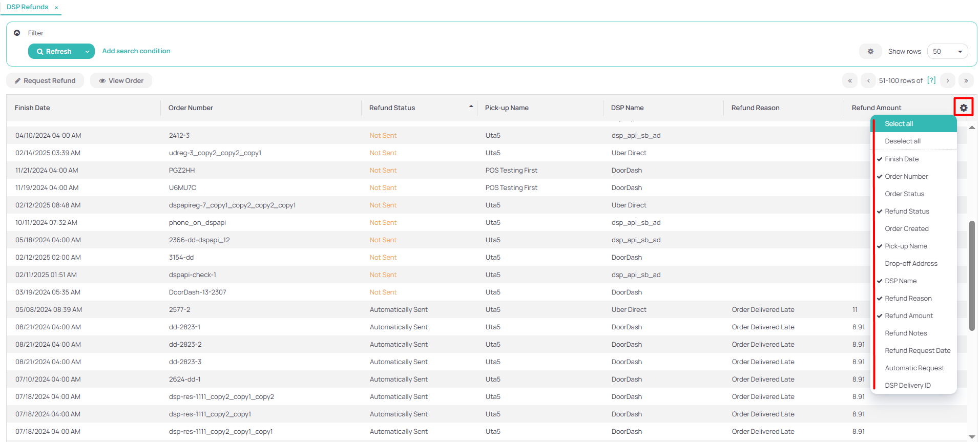The width and height of the screenshot is (980, 442).
Task: Select order dspapireg-7_copy1_copy2_copy2_copy1 cell
Action: pos(232,205)
